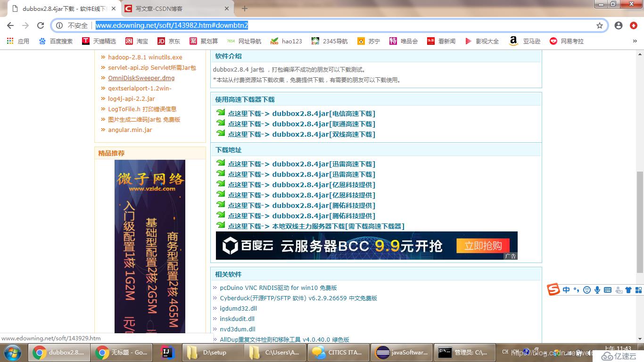This screenshot has height=362, width=644.
Task: Show more bookmarks via the » chevron
Action: [635, 41]
